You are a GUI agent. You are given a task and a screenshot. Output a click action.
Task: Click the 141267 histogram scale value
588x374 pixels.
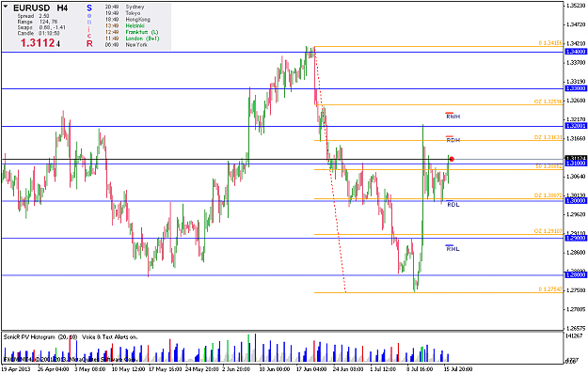click(x=574, y=335)
